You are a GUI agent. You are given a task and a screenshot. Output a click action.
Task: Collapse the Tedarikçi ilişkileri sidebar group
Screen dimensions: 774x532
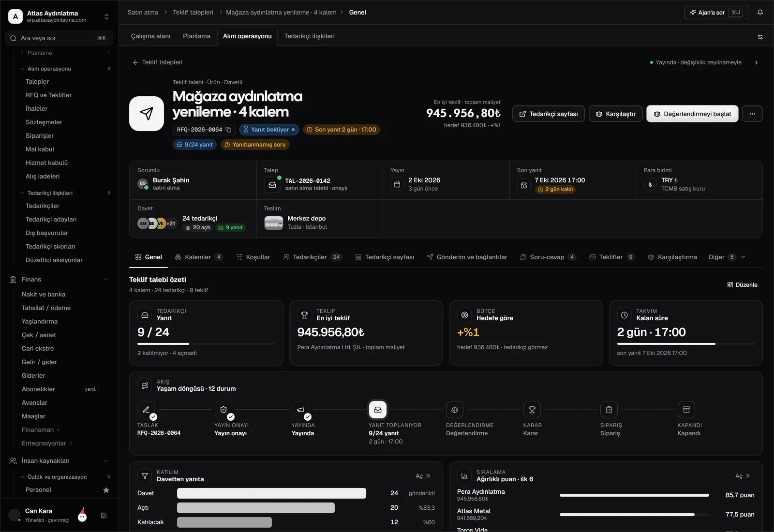tap(22, 193)
